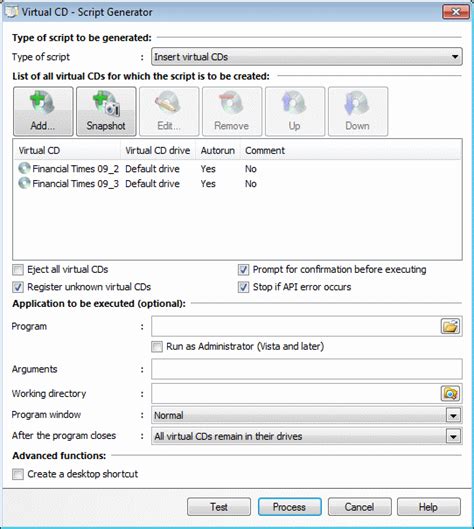The image size is (474, 529).
Task: Click the Snapshot camera icon button
Action: tap(106, 111)
